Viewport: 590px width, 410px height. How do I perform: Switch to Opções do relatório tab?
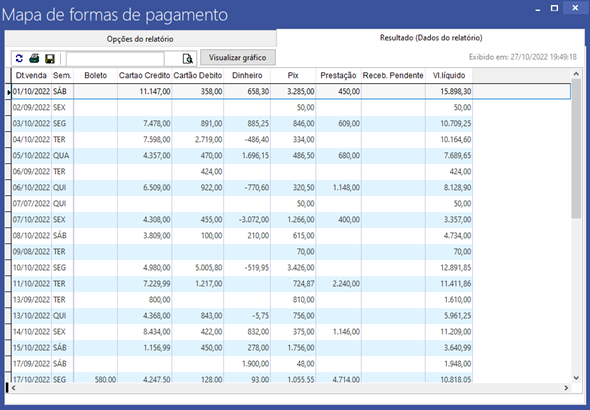tap(140, 39)
